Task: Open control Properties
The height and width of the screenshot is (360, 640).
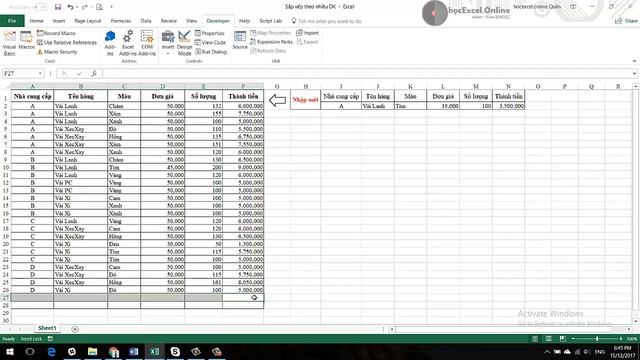Action: 210,33
